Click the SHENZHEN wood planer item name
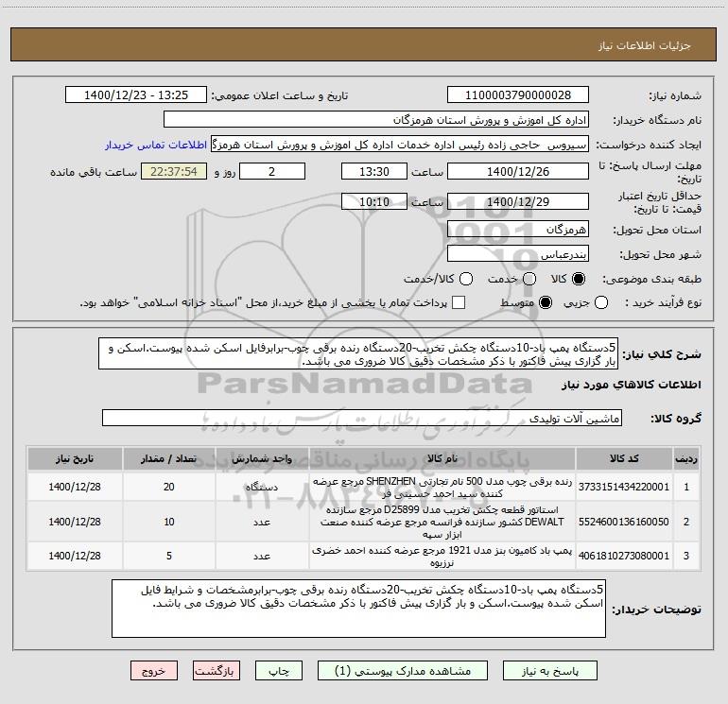The height and width of the screenshot is (704, 728). point(442,488)
